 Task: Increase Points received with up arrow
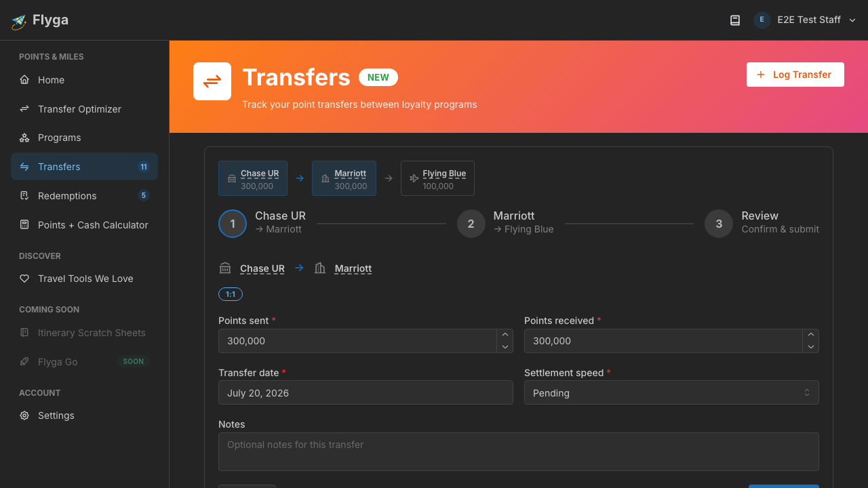pos(810,335)
